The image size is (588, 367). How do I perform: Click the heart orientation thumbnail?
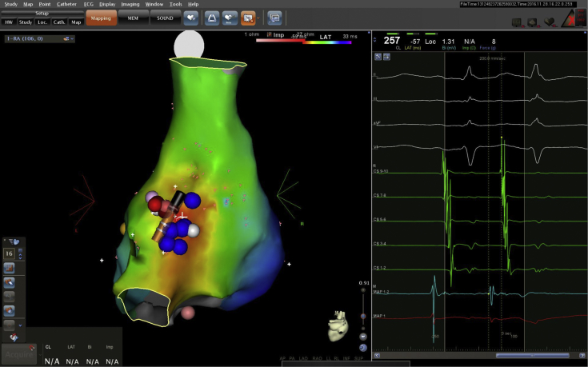339,325
